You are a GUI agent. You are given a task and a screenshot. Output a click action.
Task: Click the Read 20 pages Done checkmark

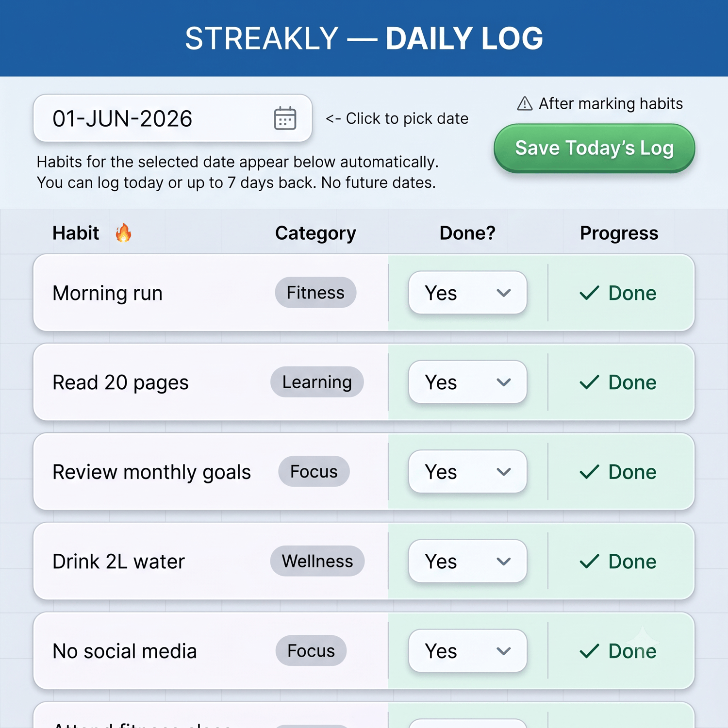[x=589, y=382]
